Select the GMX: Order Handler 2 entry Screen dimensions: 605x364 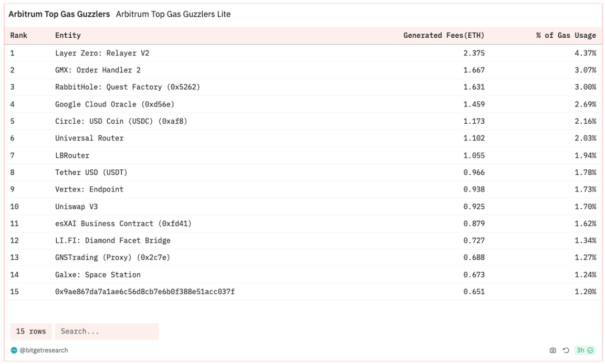98,70
